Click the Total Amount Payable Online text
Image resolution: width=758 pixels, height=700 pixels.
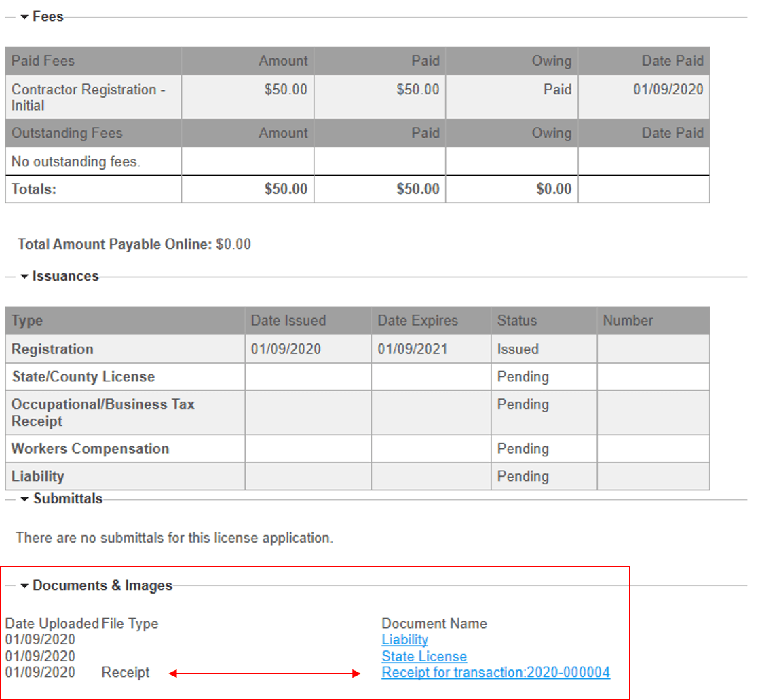click(134, 244)
